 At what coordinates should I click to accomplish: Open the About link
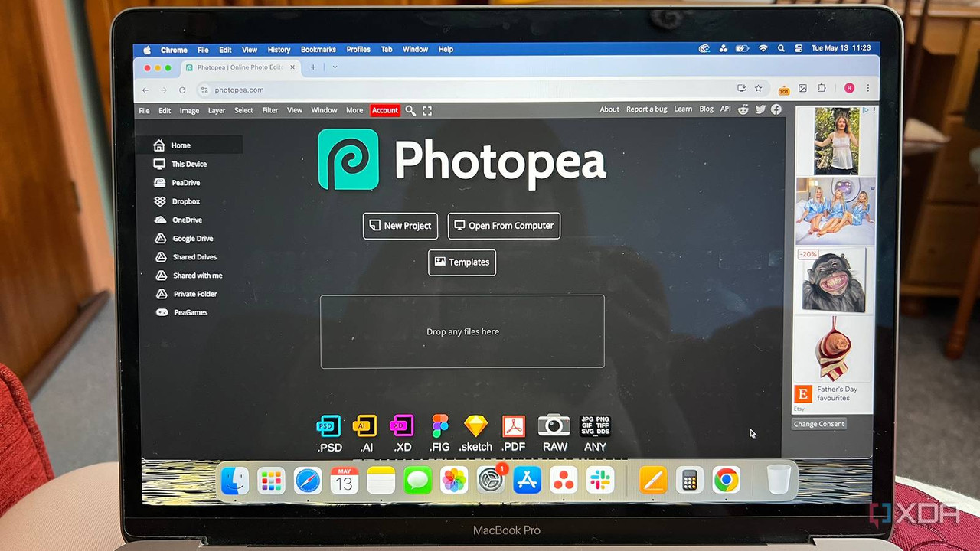point(609,109)
